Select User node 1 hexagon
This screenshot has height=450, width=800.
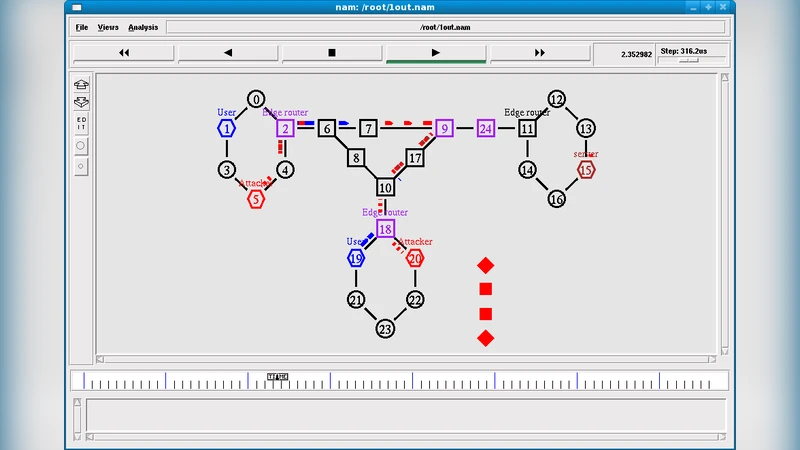tap(228, 128)
